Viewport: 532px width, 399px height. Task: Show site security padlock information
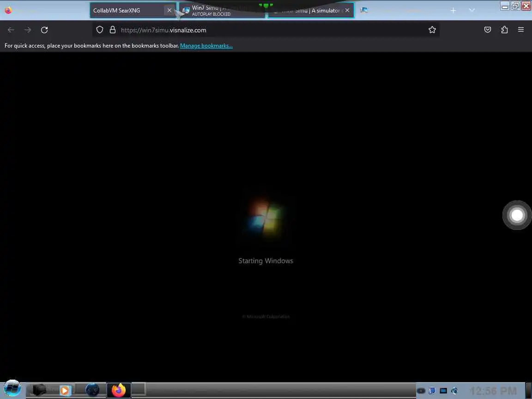(113, 30)
